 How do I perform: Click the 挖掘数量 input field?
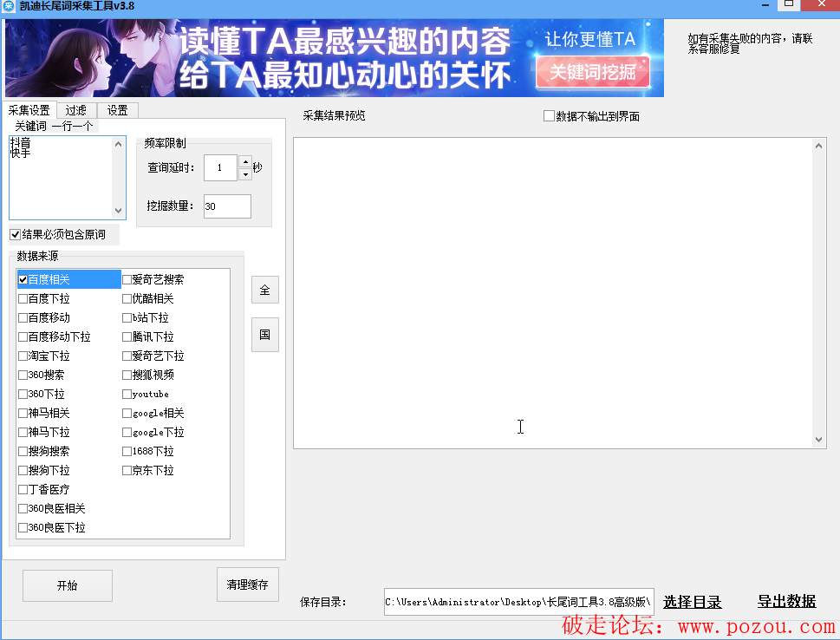227,206
